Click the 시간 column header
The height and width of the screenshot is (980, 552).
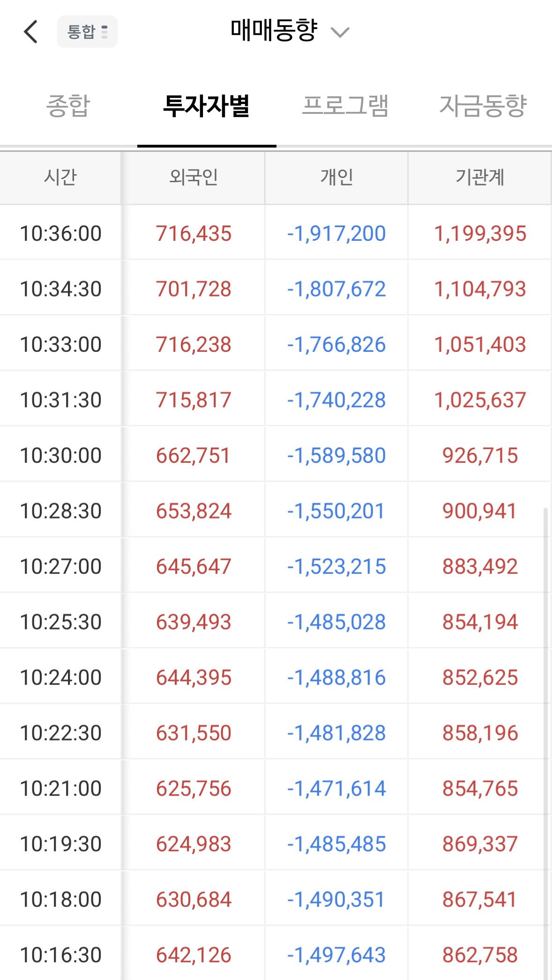pyautogui.click(x=60, y=178)
